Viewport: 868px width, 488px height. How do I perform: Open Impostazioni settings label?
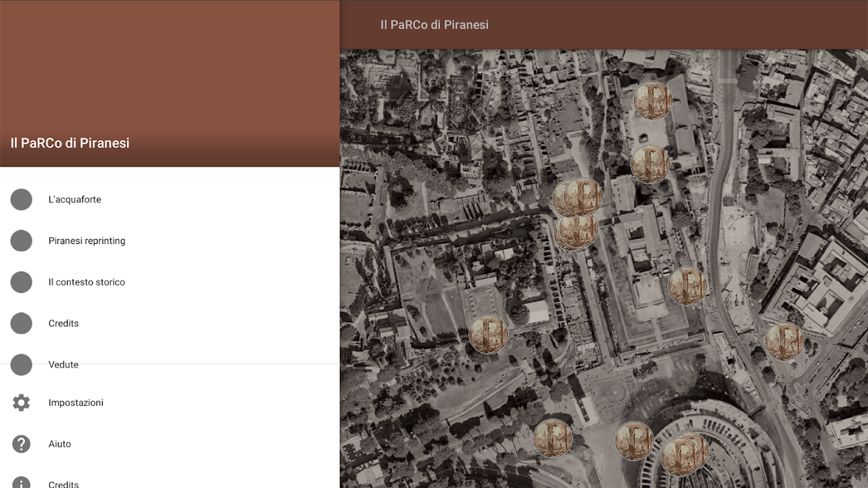click(x=76, y=403)
